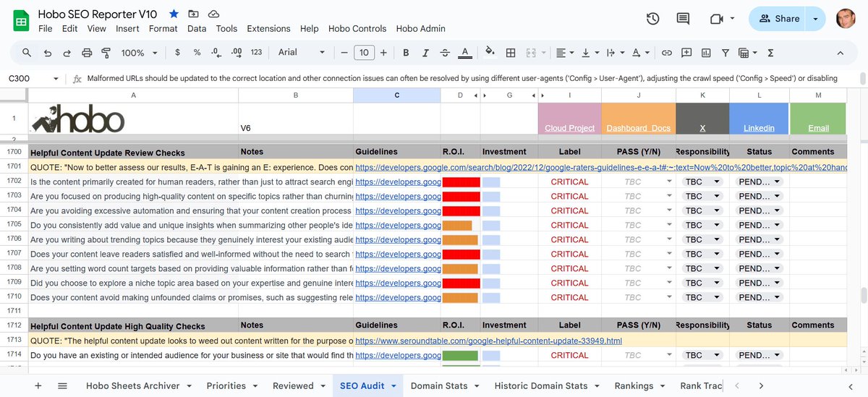Open the Arial font dropdown
This screenshot has width=868, height=397.
click(302, 53)
